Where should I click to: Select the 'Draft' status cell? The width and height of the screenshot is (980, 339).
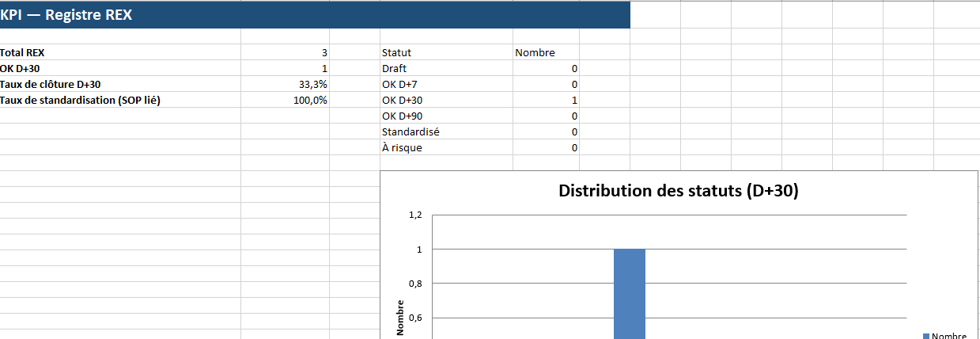pyautogui.click(x=395, y=69)
